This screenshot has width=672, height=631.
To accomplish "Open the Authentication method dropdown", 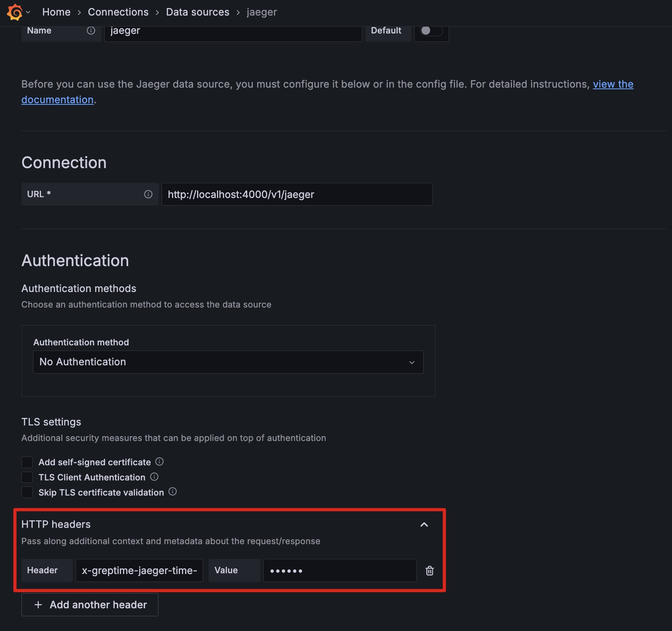I will pyautogui.click(x=228, y=362).
